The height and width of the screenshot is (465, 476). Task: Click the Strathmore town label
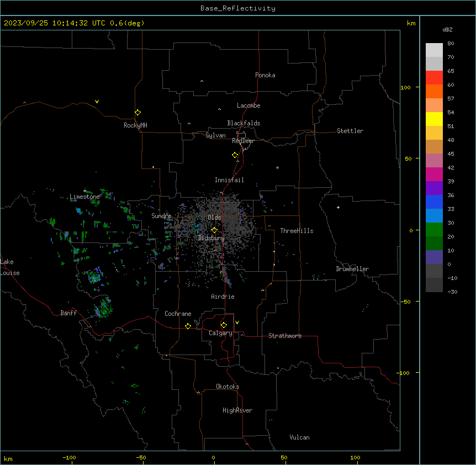pos(285,336)
